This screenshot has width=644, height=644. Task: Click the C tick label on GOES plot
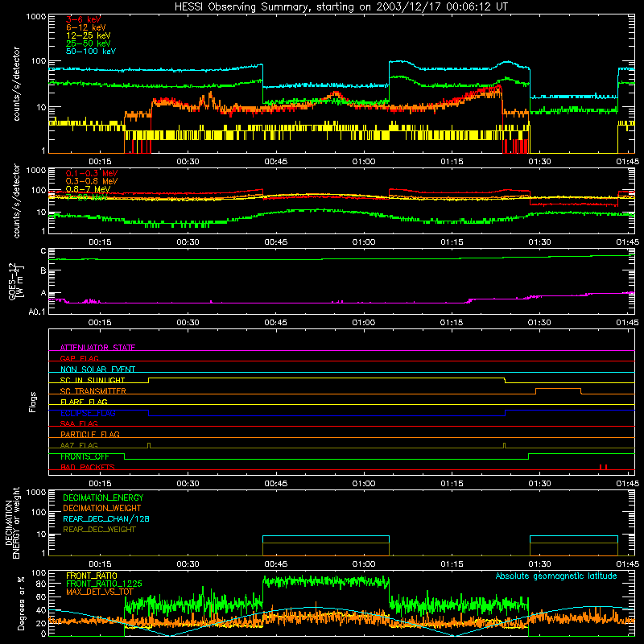point(43,251)
